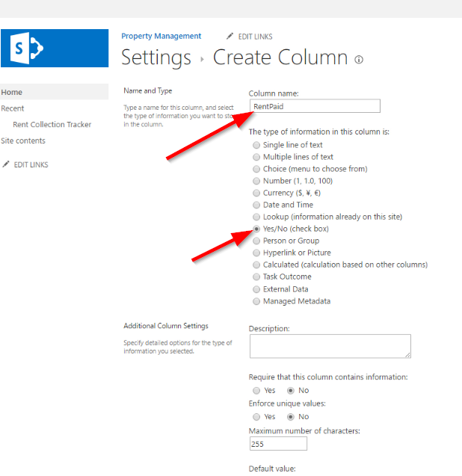Image resolution: width=462 pixels, height=476 pixels.
Task: Choose the Choice menu column type
Action: [256, 169]
